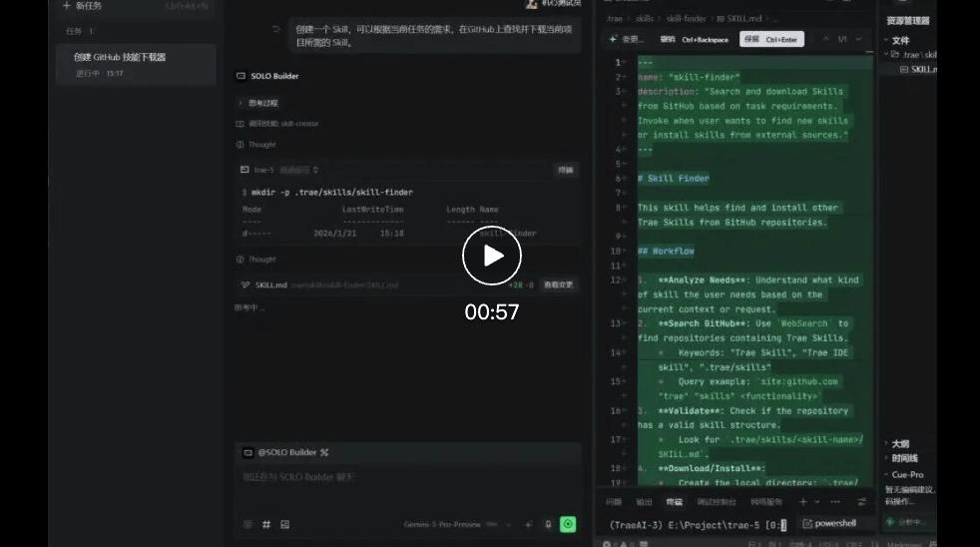Click the sparkle optimize prompt icon
This screenshot has width=980, height=547.
coord(528,524)
